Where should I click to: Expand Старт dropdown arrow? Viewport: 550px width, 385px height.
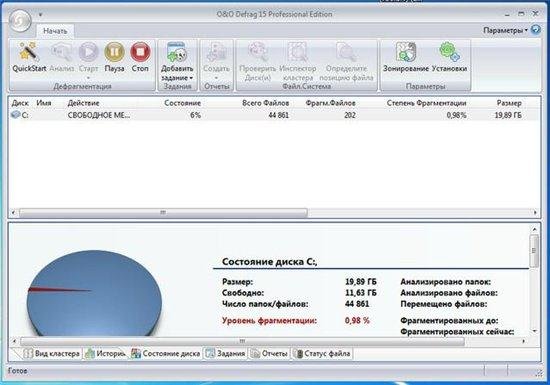(x=88, y=77)
